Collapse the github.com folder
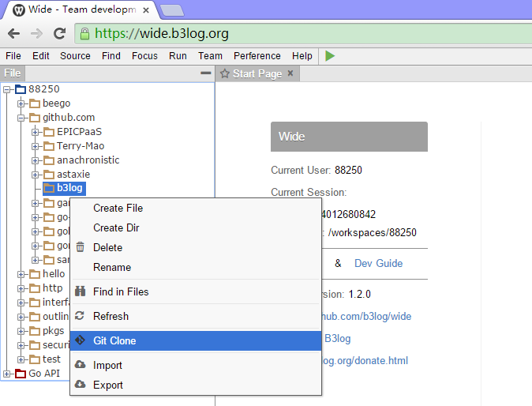The image size is (532, 406). (x=21, y=118)
